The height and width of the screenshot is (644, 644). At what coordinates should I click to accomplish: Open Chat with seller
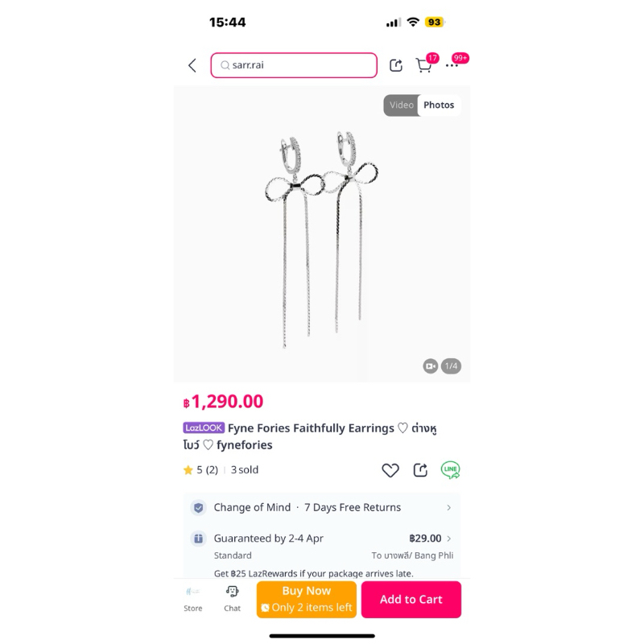tap(232, 599)
